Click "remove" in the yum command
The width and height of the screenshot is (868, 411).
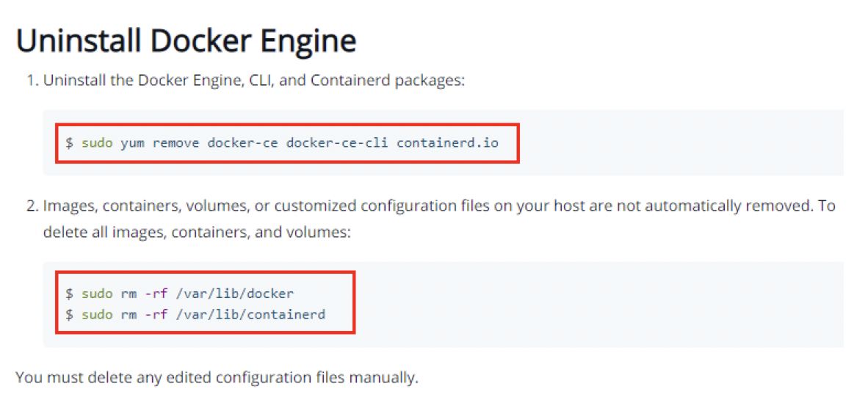pos(176,142)
